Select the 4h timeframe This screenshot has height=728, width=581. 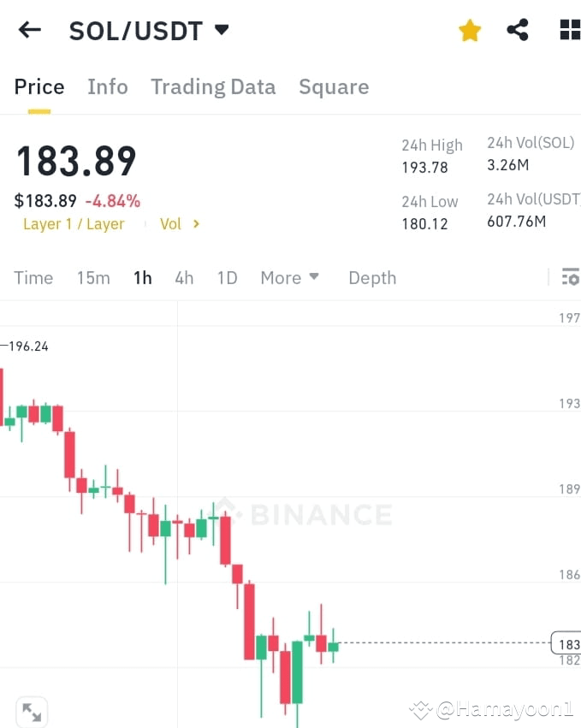click(184, 277)
